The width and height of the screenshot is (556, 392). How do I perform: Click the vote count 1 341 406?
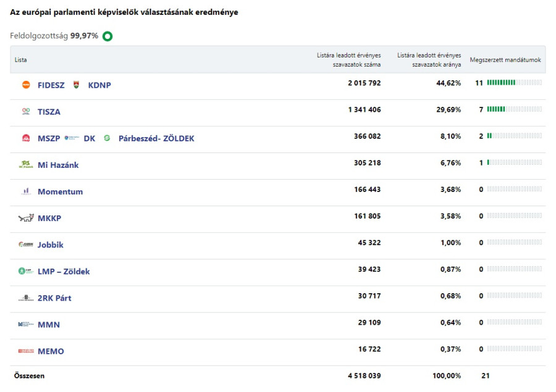pos(364,109)
